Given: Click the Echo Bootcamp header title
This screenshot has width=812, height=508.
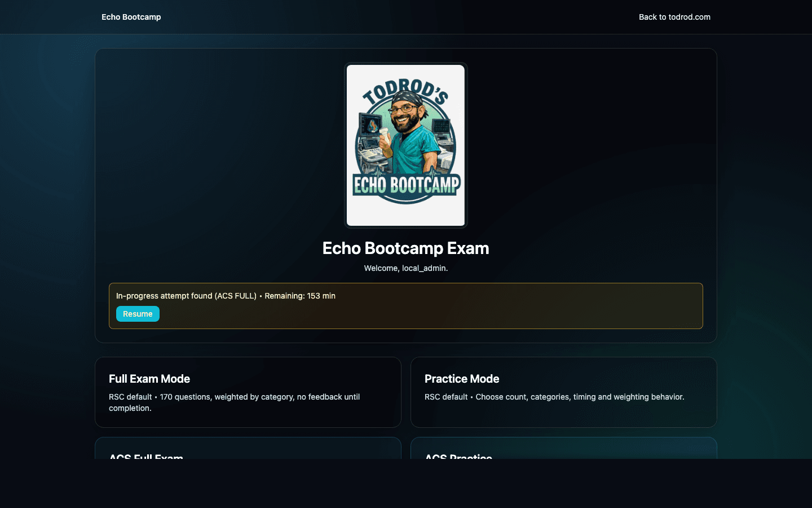Looking at the screenshot, I should (x=131, y=17).
